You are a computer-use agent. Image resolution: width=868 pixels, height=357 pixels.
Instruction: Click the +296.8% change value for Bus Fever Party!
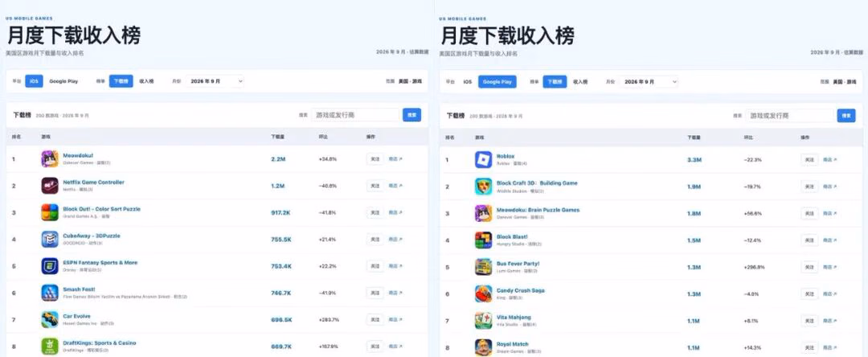755,267
